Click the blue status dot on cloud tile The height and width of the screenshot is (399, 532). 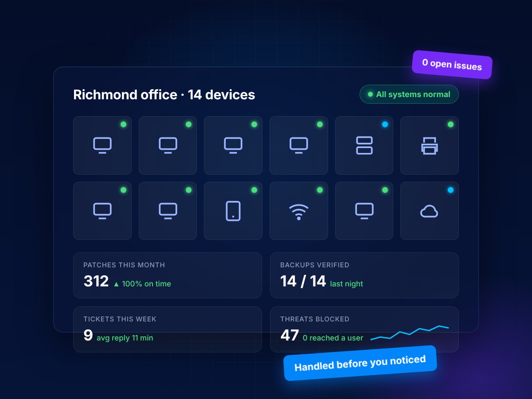click(450, 190)
